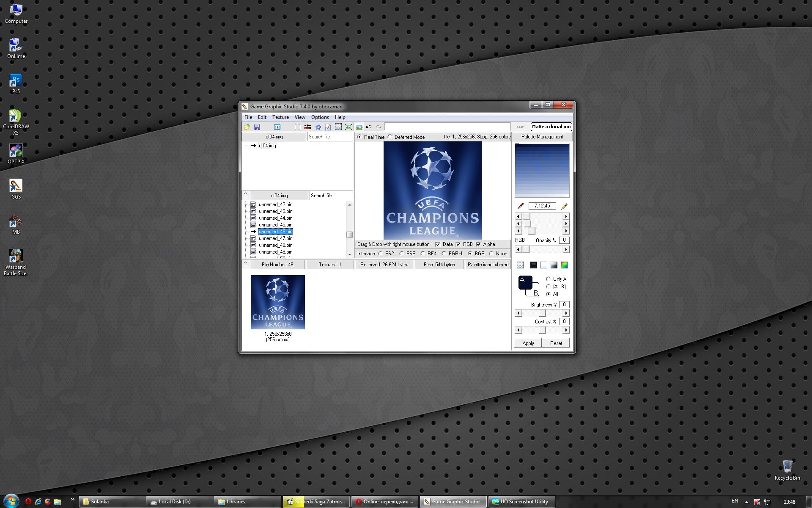The image size is (812, 508).
Task: Open the GGS desktop shortcut
Action: pyautogui.click(x=16, y=189)
